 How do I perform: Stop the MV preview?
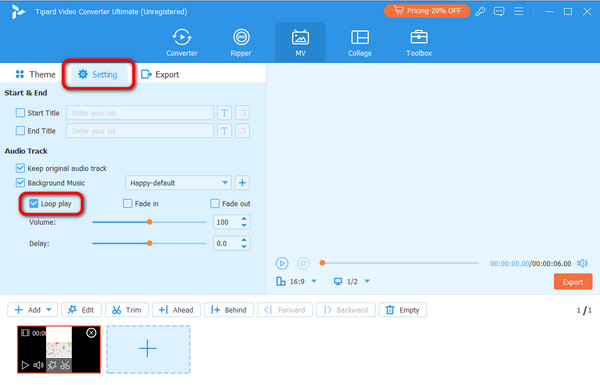[x=303, y=263]
